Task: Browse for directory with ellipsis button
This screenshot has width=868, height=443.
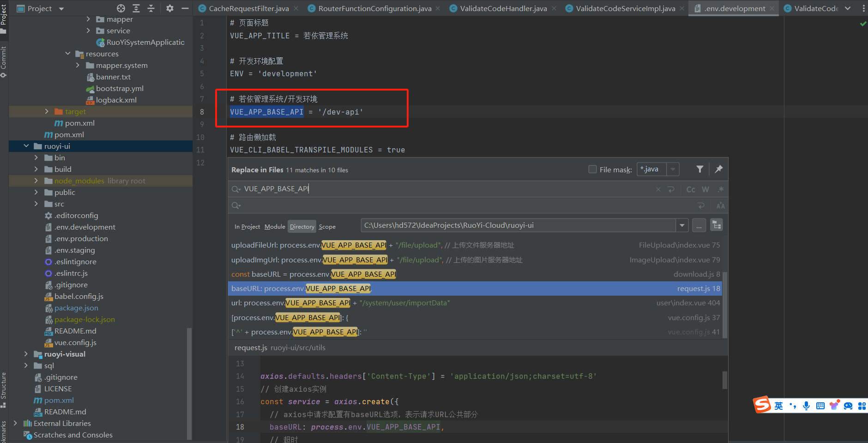Action: click(699, 225)
